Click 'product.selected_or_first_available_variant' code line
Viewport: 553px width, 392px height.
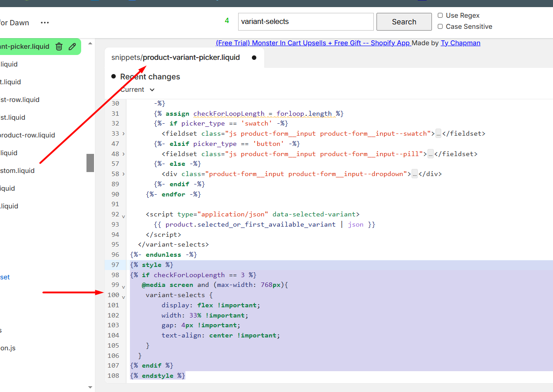pyautogui.click(x=265, y=224)
